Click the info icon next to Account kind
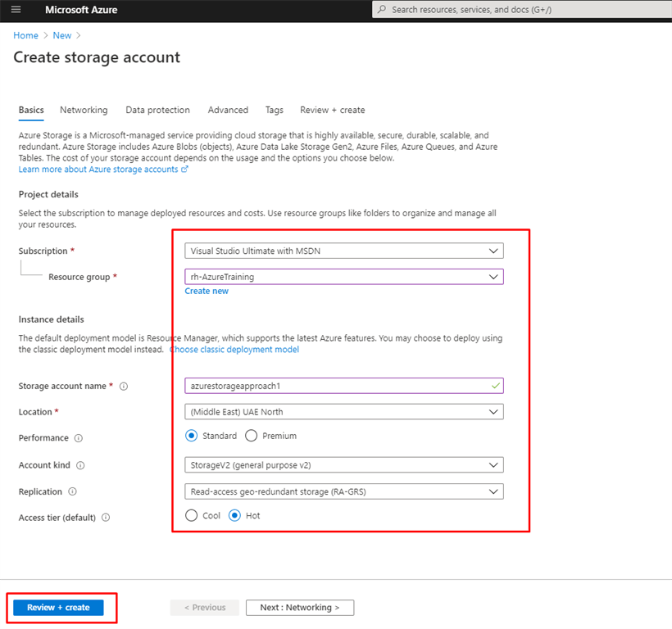 point(79,465)
